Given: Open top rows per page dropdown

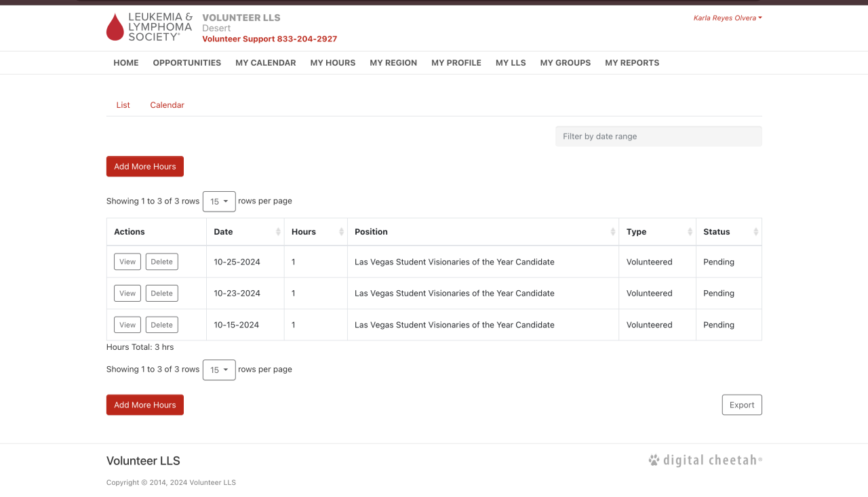Looking at the screenshot, I should [219, 201].
